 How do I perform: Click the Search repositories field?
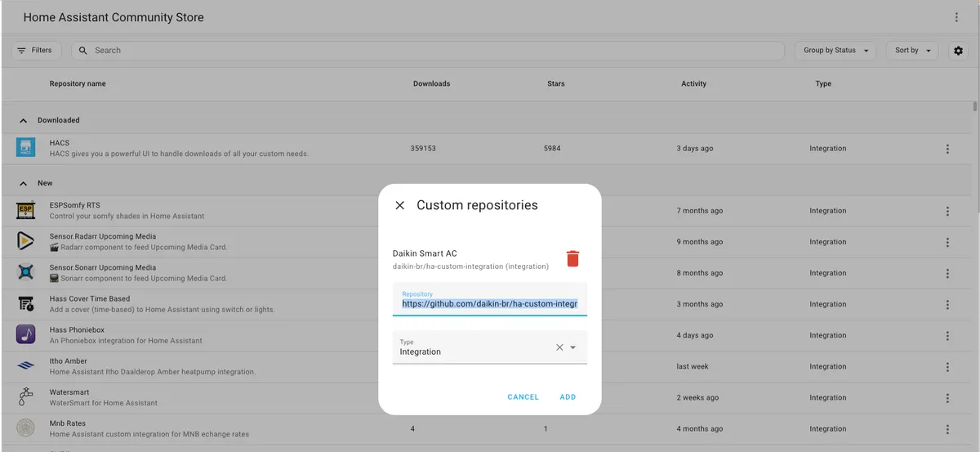tap(428, 51)
